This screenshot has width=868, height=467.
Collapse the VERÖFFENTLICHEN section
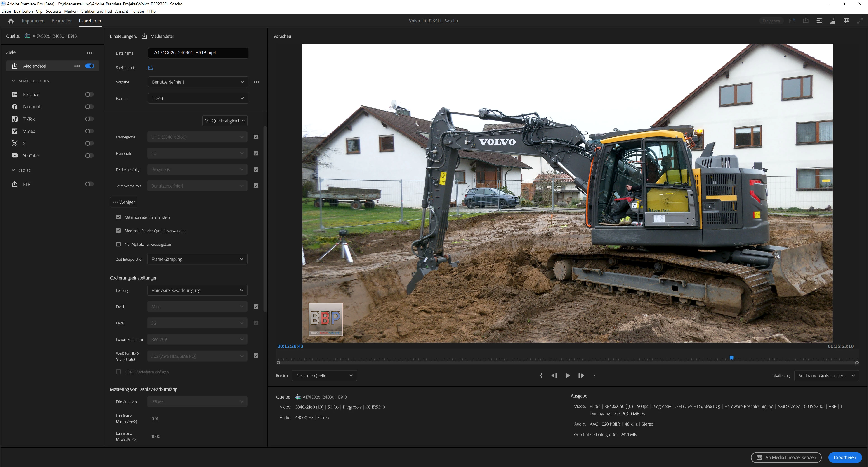14,81
